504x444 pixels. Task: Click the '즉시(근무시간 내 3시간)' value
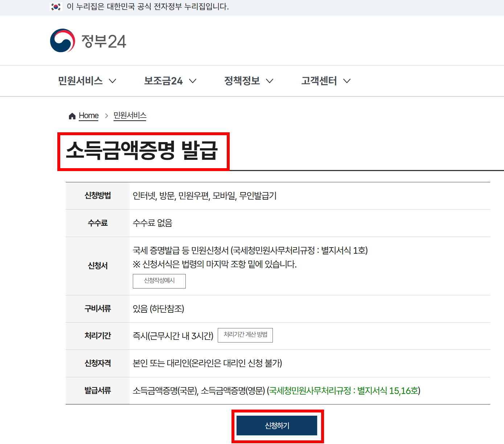pos(173,336)
